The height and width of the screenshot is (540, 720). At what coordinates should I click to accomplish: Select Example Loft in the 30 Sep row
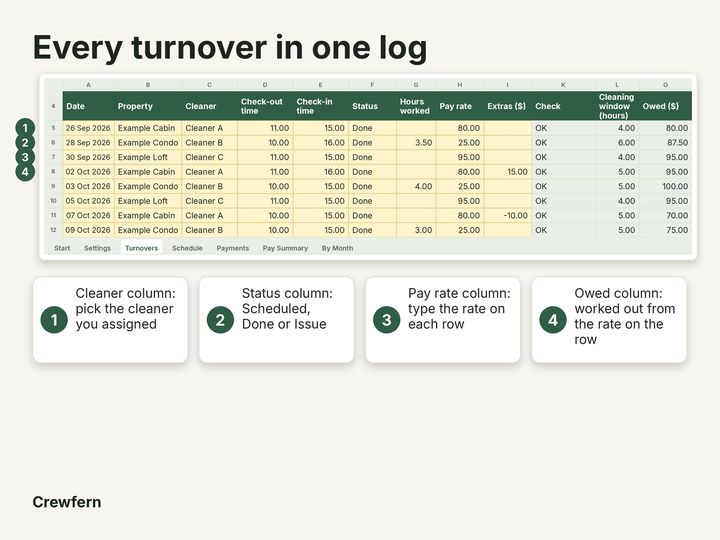148,157
